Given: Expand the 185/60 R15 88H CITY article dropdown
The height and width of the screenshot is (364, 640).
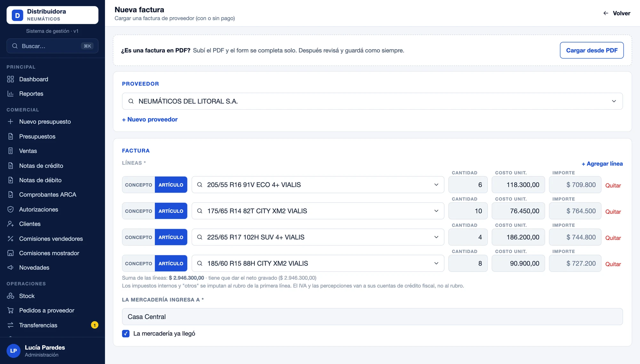Looking at the screenshot, I should click(318, 263).
